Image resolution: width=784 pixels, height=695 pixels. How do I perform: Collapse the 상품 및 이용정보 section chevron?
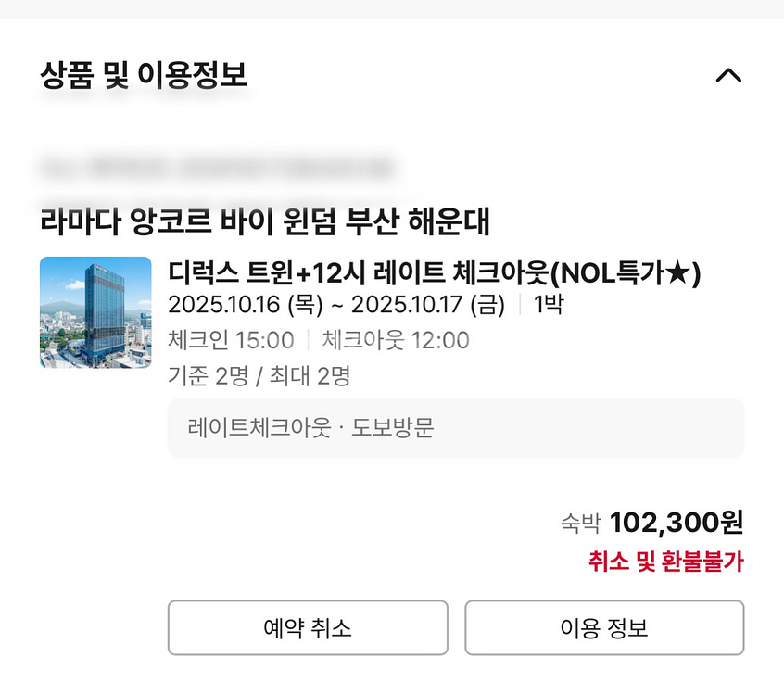tap(728, 75)
